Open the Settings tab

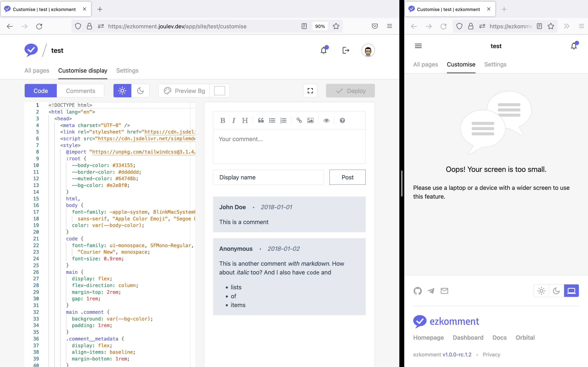[x=127, y=70]
